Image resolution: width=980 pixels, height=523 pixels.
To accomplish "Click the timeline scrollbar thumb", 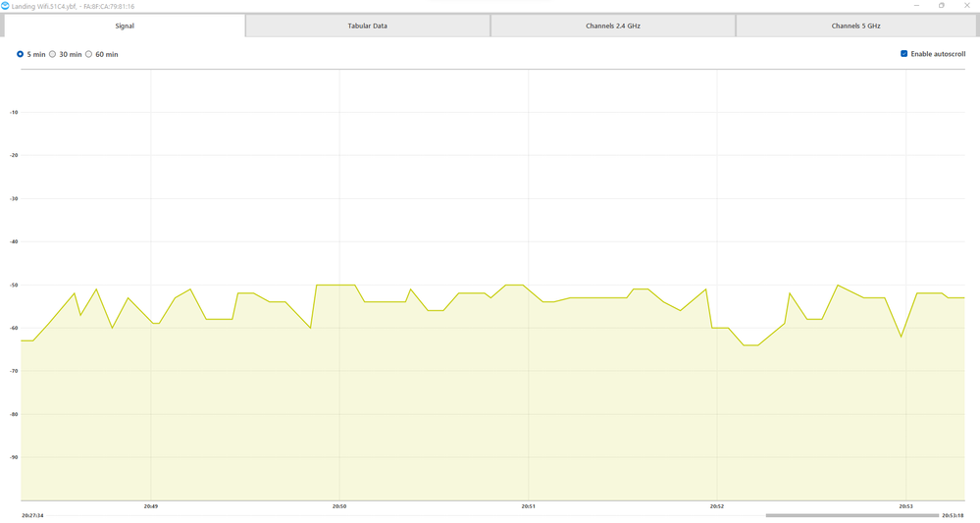I will click(x=851, y=515).
